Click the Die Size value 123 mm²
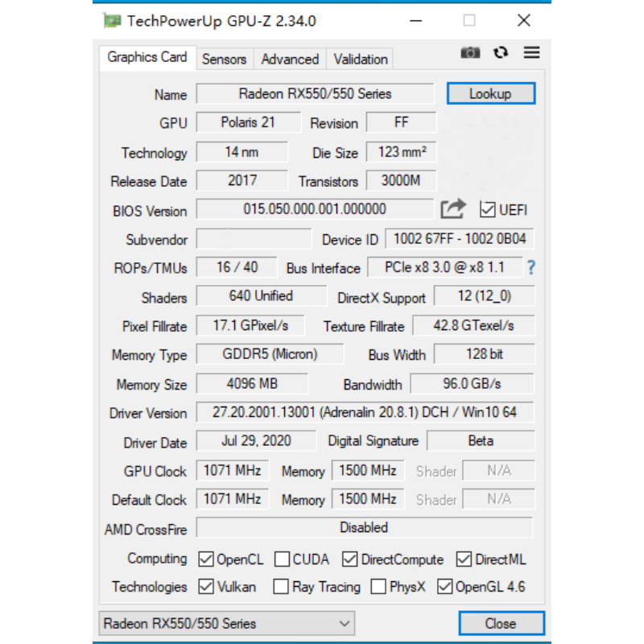The height and width of the screenshot is (644, 644). pyautogui.click(x=401, y=152)
